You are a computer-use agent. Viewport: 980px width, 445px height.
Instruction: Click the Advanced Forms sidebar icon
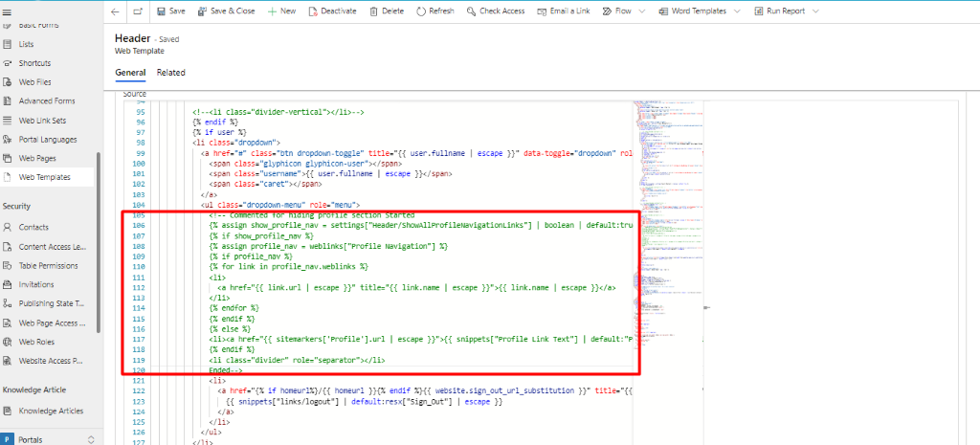[x=8, y=100]
